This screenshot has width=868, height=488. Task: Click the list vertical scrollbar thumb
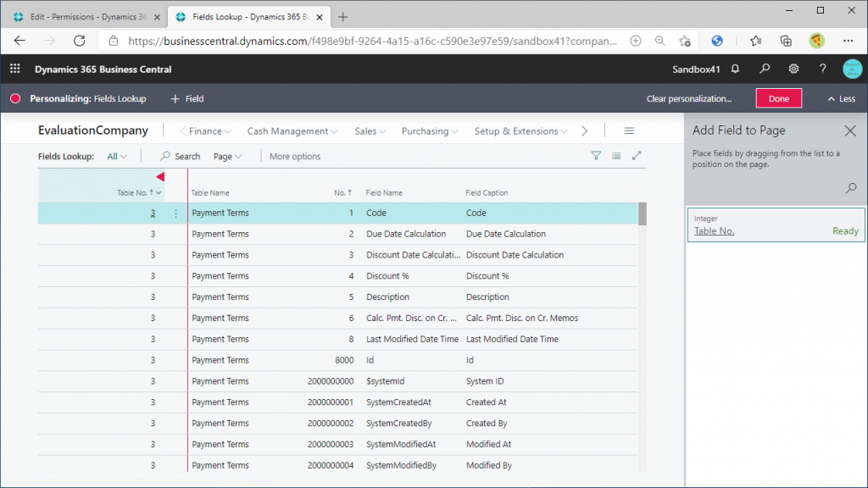(643, 213)
